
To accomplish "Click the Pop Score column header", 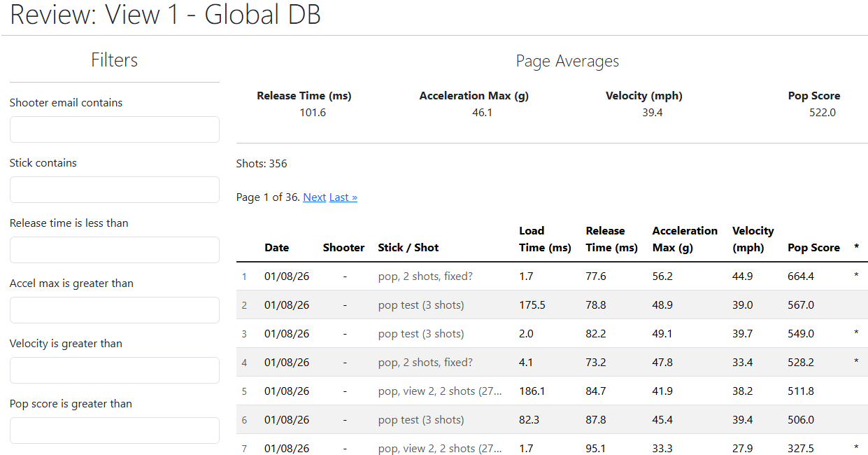I will coord(813,248).
